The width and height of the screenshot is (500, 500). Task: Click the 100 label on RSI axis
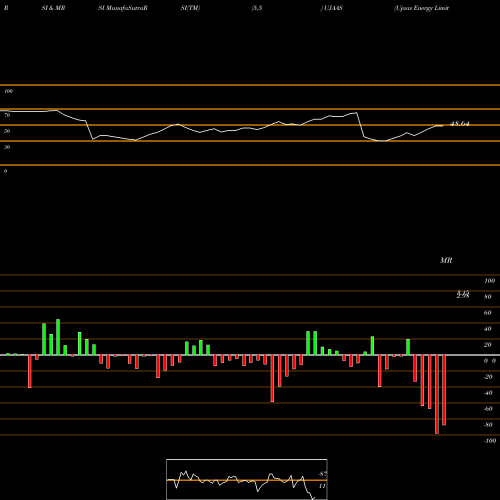click(x=8, y=91)
